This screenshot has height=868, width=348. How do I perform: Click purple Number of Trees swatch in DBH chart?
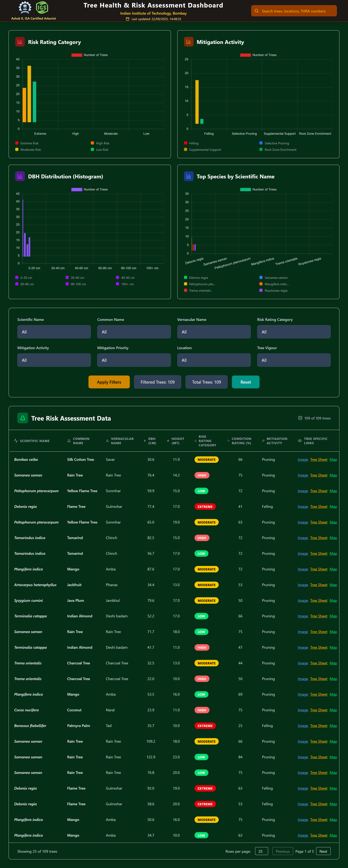pyautogui.click(x=77, y=189)
